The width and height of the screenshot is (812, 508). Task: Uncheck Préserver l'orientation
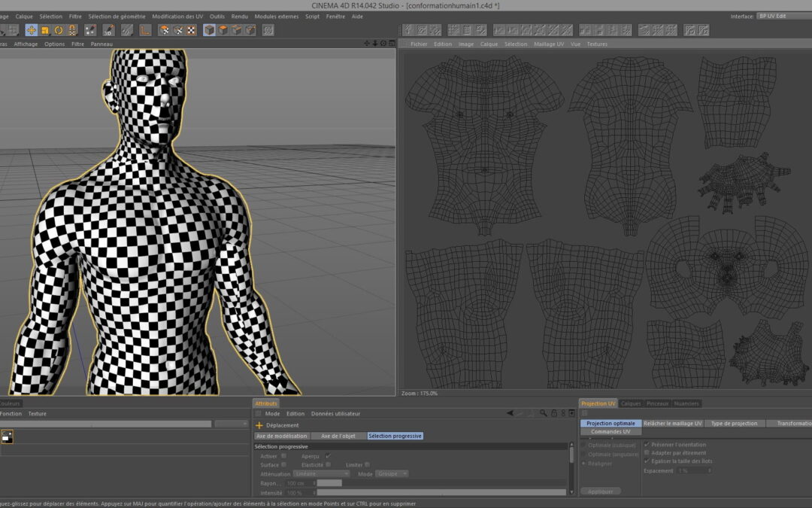pyautogui.click(x=647, y=445)
